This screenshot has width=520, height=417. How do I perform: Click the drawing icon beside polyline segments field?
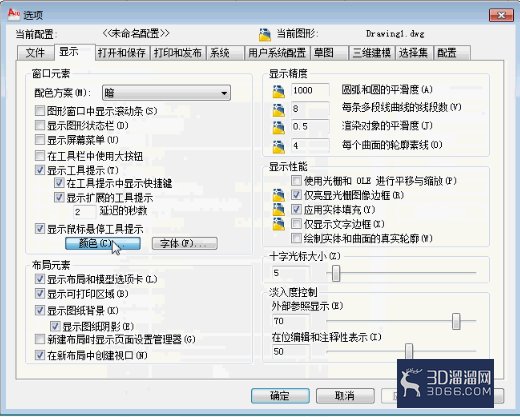coord(278,110)
